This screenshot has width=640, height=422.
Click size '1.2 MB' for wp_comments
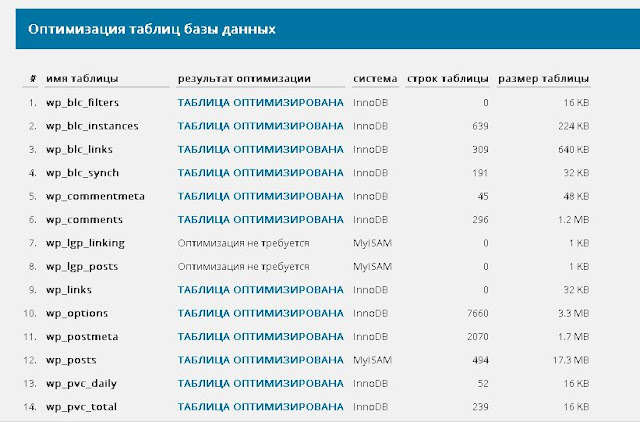(x=573, y=220)
